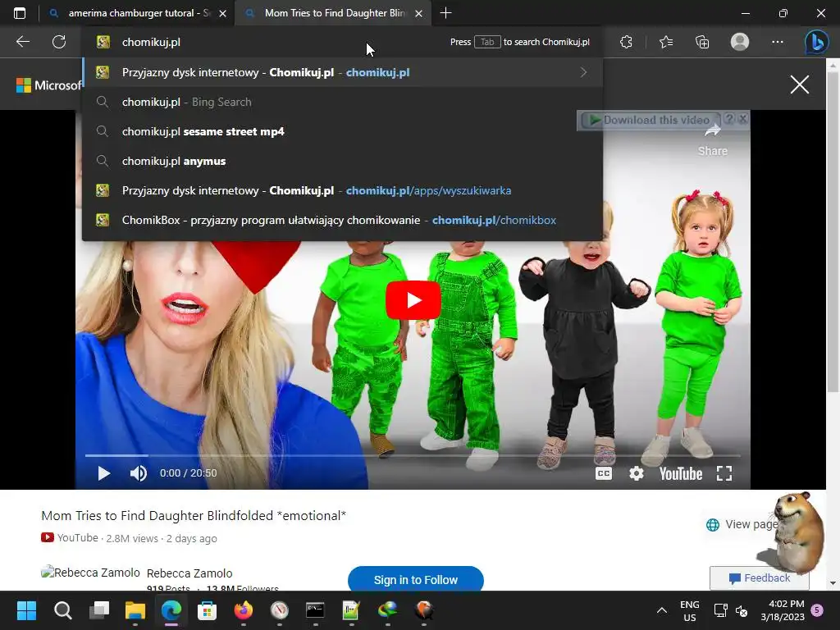Viewport: 840px width, 630px height.
Task: Open the Favorites star icon
Action: [666, 42]
